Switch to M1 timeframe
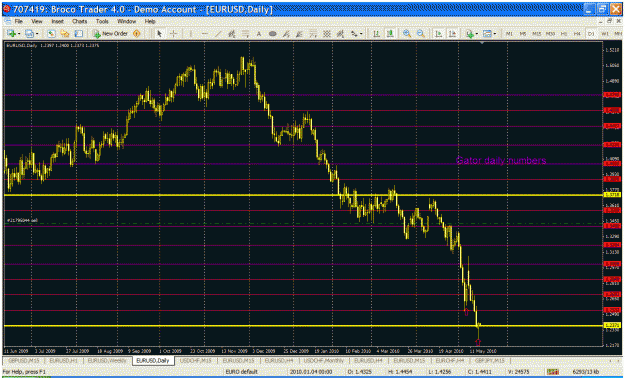625x378 pixels. (509, 34)
